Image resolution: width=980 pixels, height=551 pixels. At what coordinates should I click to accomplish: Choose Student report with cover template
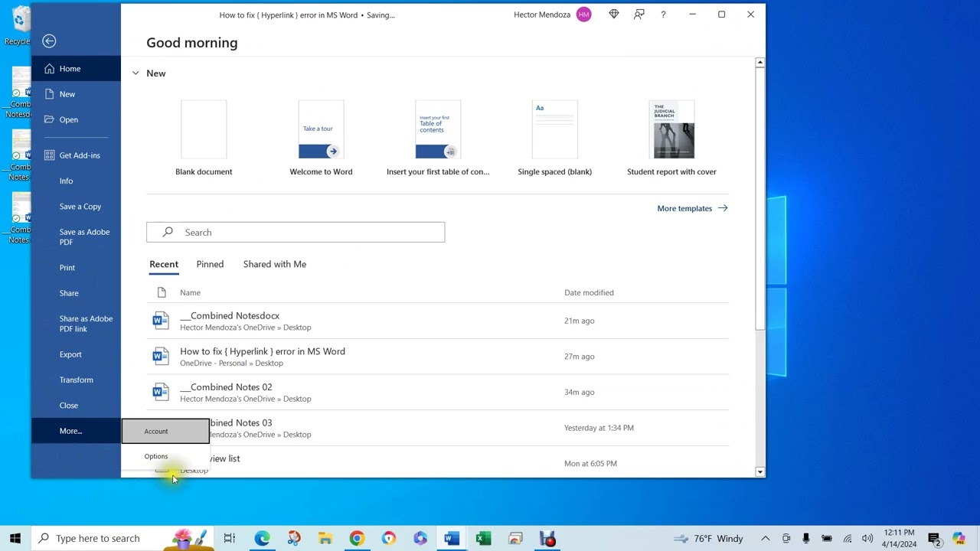(671, 138)
